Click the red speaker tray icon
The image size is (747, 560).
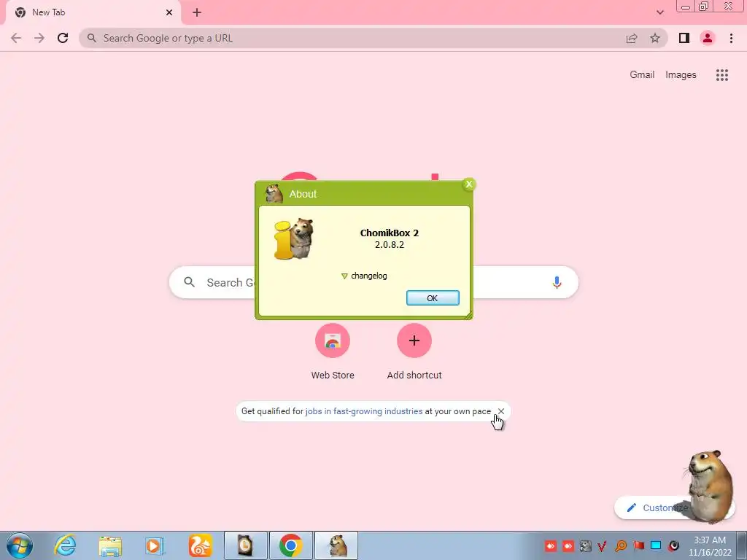(673, 545)
